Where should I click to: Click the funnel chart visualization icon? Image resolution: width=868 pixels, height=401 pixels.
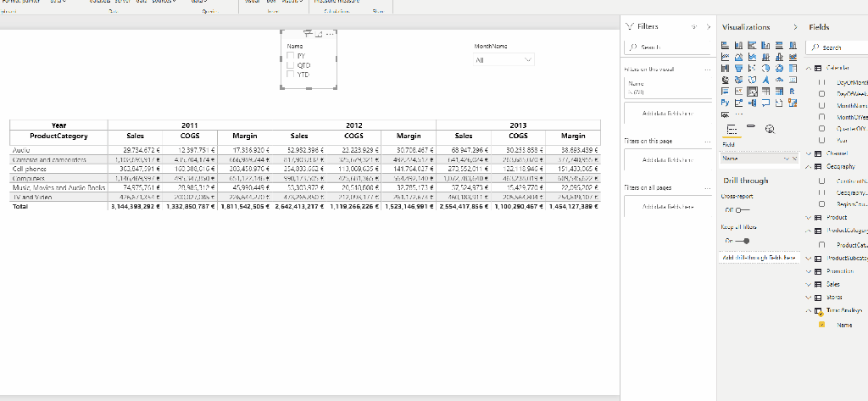click(x=740, y=68)
